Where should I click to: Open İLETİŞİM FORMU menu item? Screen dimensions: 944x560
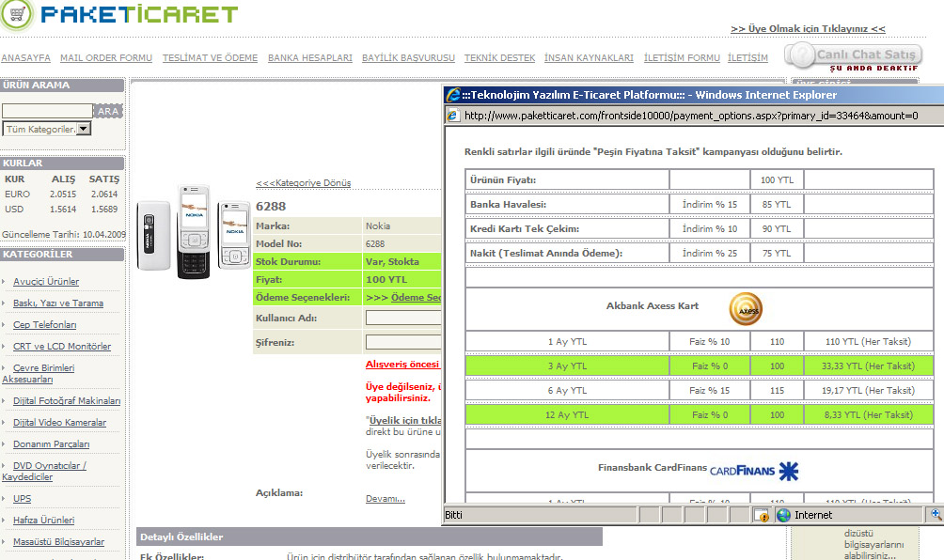(682, 57)
